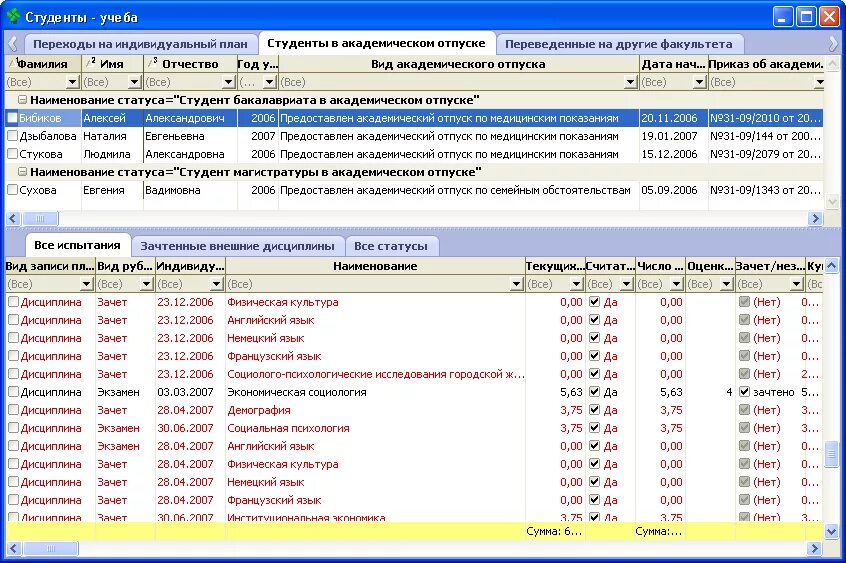Select Студенты в академическом отпуске tab
The height and width of the screenshot is (563, 846).
pos(376,43)
